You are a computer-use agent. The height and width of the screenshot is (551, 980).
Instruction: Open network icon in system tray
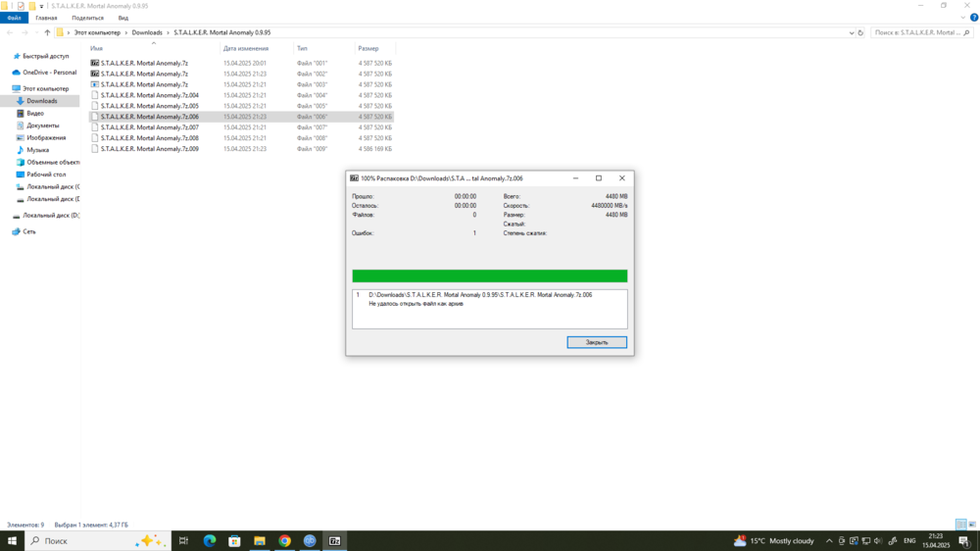coord(866,540)
